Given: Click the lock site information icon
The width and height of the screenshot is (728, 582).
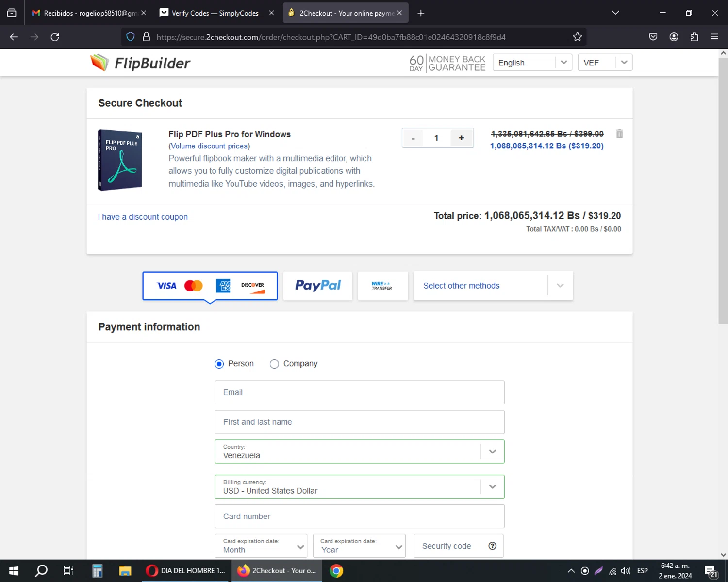Looking at the screenshot, I should point(146,37).
